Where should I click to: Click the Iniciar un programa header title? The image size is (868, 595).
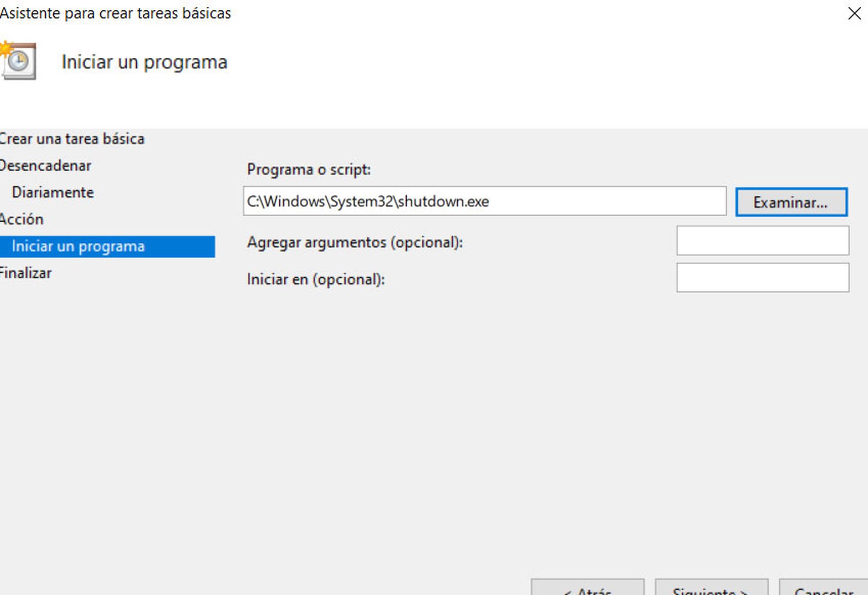pos(144,62)
